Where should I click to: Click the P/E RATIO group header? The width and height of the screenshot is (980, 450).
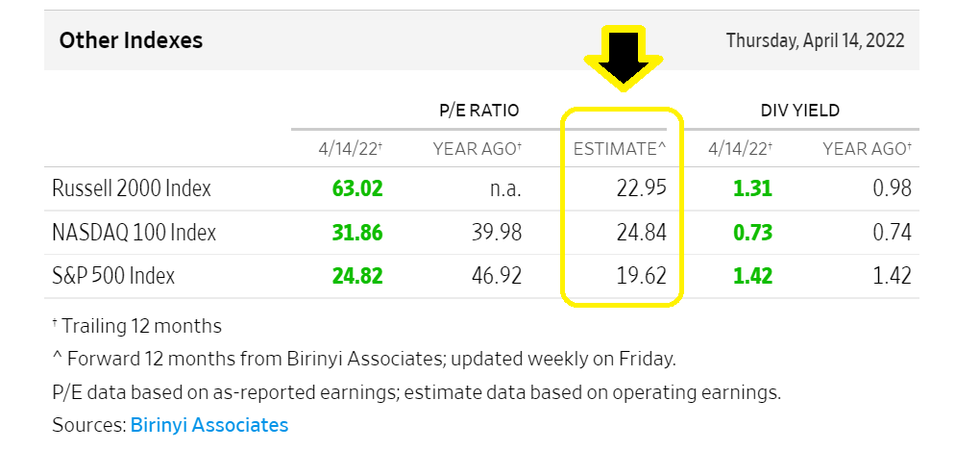coord(478,111)
